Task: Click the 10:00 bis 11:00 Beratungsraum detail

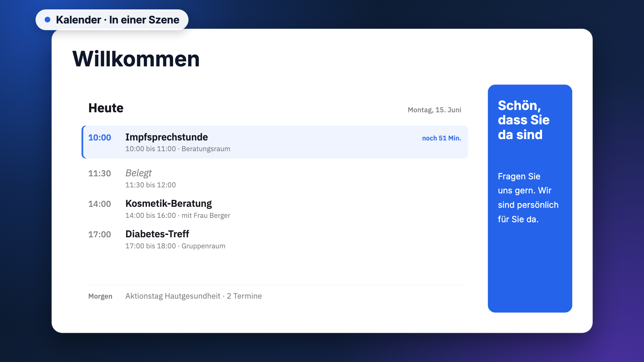Action: (x=178, y=149)
